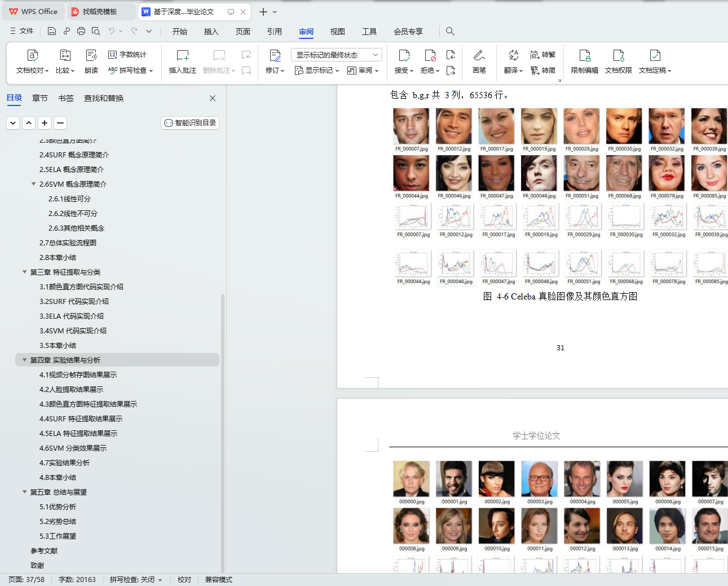Save the document with the toolbar save icon
Screen dimensions: 728x586
pos(52,32)
